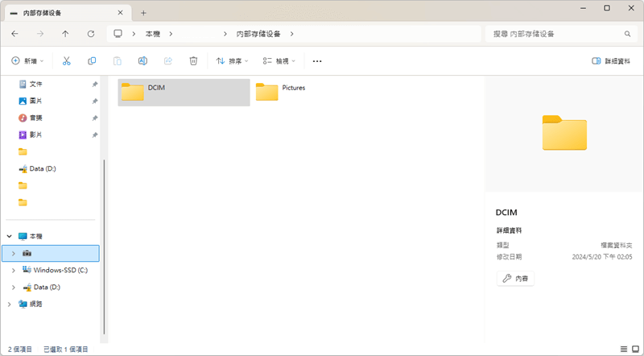This screenshot has width=644, height=356.
Task: Unpin 圖片 using its pin icon
Action: click(x=94, y=101)
